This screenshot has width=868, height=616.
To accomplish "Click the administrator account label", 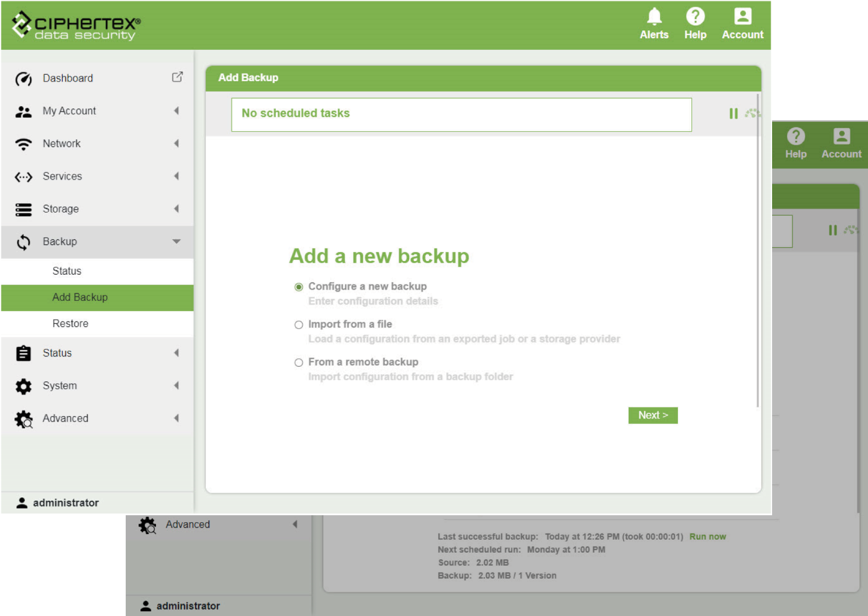I will [x=65, y=502].
